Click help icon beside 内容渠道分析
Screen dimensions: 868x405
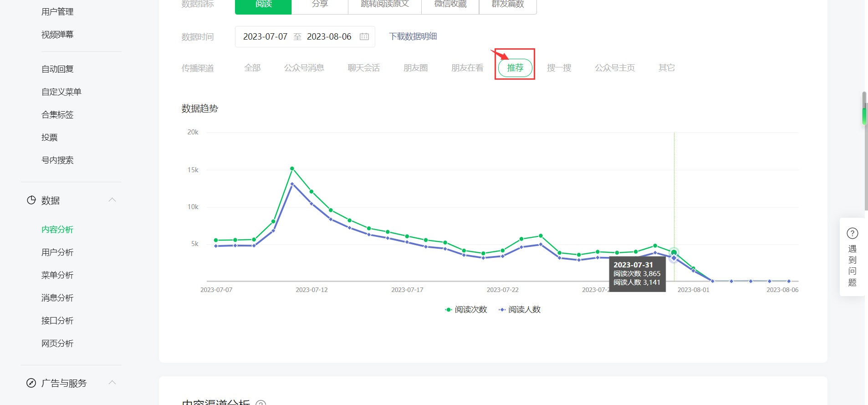click(x=261, y=403)
